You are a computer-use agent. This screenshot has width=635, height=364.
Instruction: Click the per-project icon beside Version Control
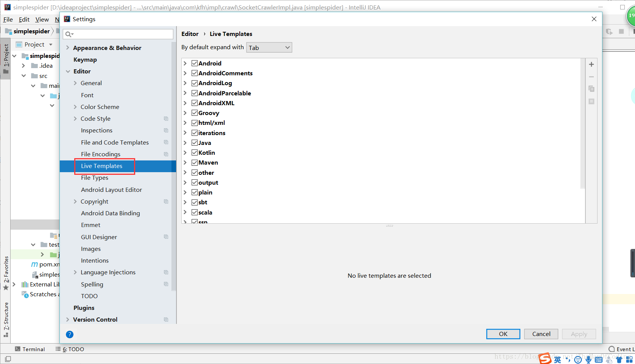(166, 320)
